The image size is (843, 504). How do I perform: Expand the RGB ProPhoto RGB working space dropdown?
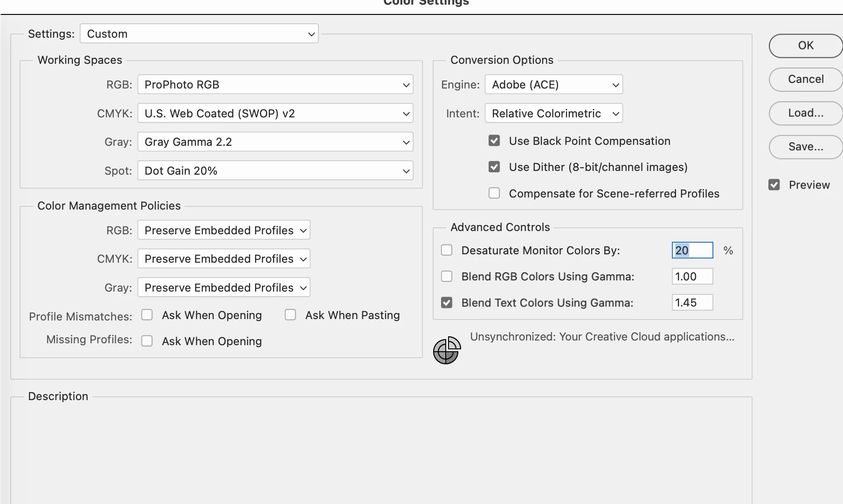[275, 84]
